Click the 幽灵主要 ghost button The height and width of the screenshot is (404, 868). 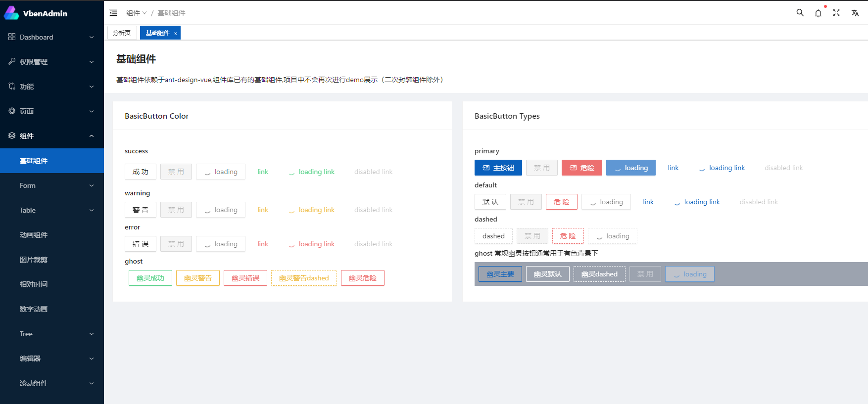[500, 274]
